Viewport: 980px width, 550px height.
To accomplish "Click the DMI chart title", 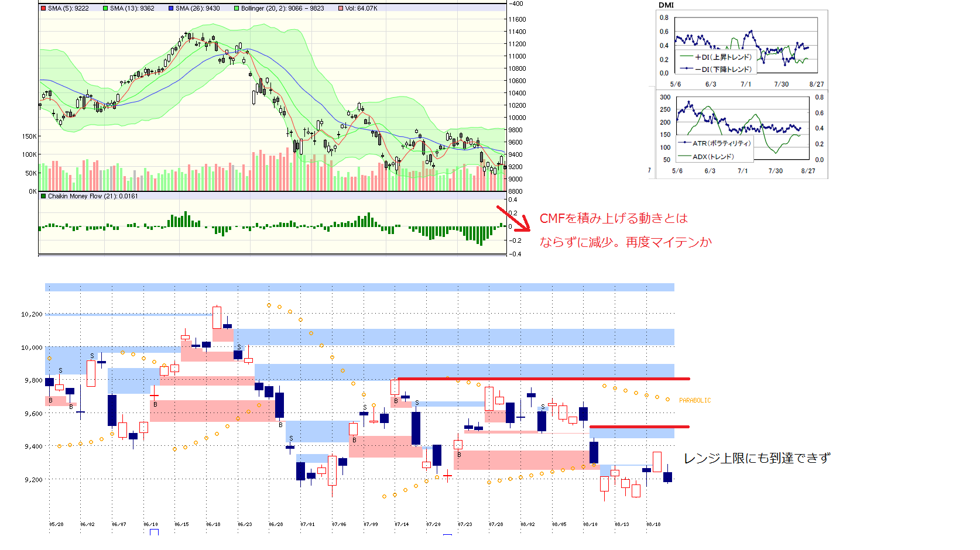I will (x=666, y=5).
